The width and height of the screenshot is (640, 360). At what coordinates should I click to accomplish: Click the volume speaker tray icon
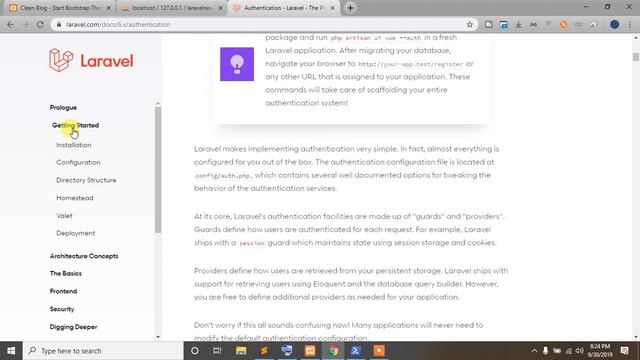coord(579,351)
